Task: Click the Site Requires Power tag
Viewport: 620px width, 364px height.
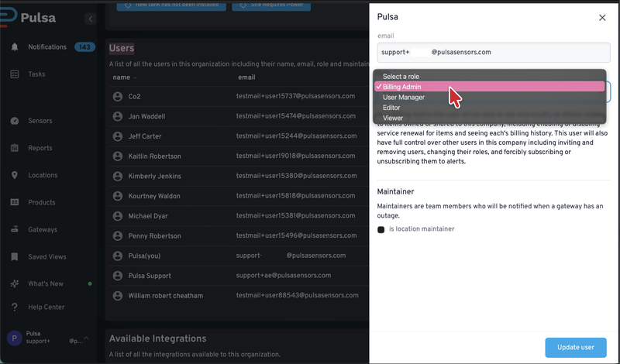Action: click(271, 5)
